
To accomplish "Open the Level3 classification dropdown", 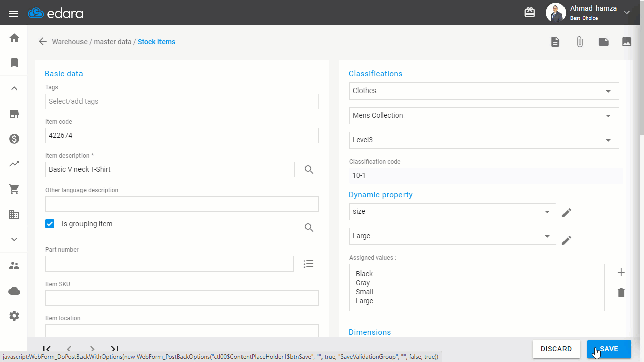I will click(484, 140).
